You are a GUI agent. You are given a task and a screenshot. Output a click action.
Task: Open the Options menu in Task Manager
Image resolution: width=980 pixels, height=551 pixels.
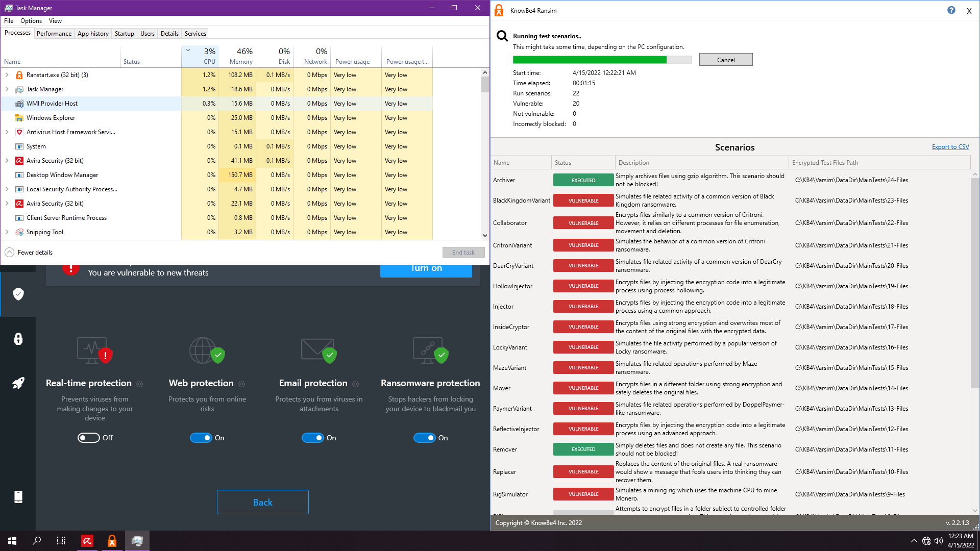coord(31,21)
